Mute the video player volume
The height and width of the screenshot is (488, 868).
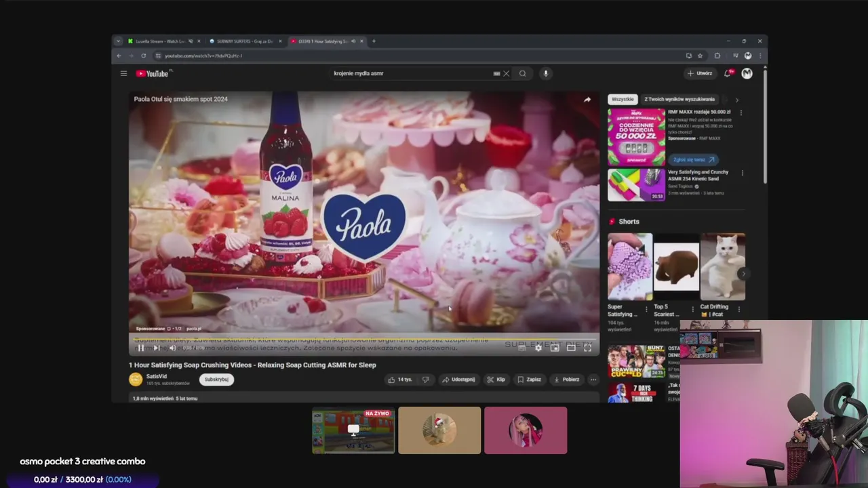(172, 348)
